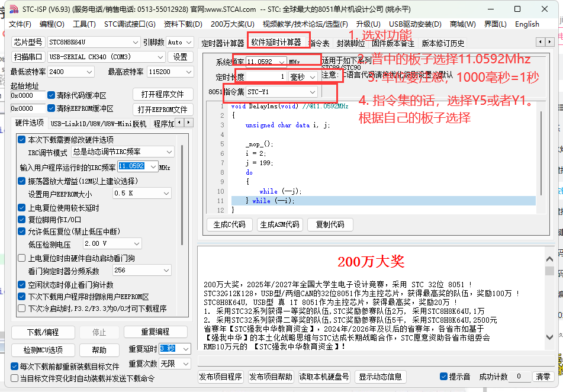Open the 引脚数 Auto dropdown
This screenshot has height=392, width=563.
(180, 42)
